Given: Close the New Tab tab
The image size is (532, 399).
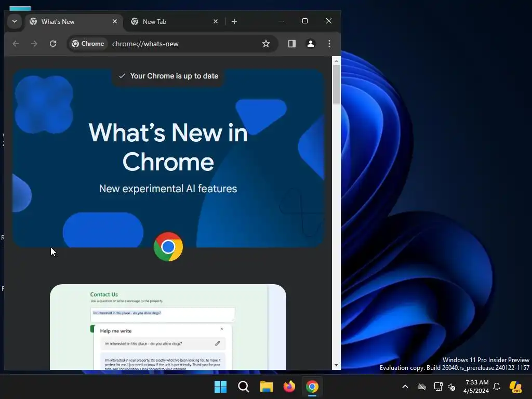Looking at the screenshot, I should click(x=216, y=21).
